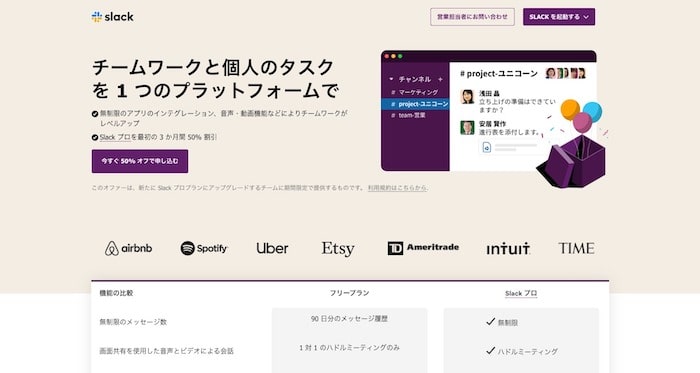Viewport: 700px width, 373px height.
Task: Click the 無制限のメッセージ数 row label
Action: pos(133,322)
